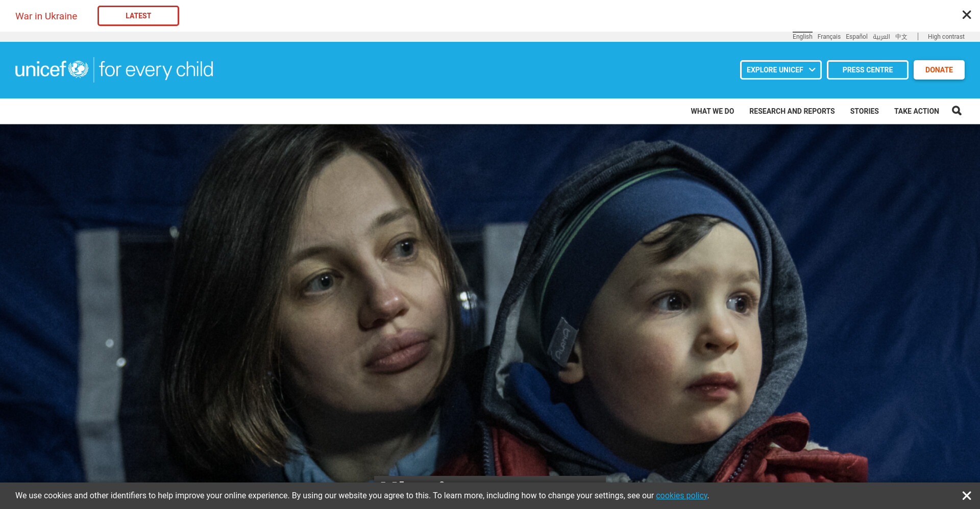Open search with the magnifier icon
Image resolution: width=980 pixels, height=509 pixels.
coord(957,111)
